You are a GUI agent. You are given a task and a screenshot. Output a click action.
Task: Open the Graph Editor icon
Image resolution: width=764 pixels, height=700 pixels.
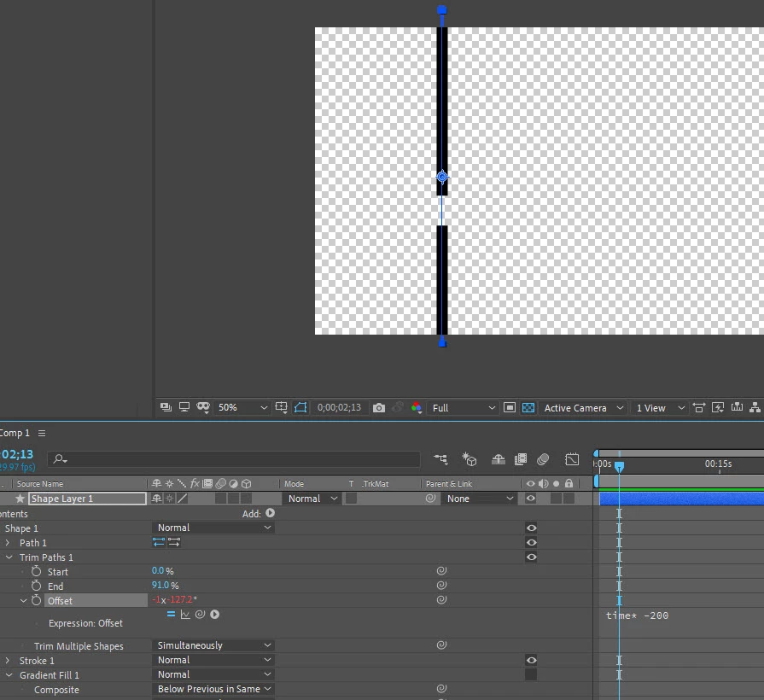pyautogui.click(x=572, y=459)
